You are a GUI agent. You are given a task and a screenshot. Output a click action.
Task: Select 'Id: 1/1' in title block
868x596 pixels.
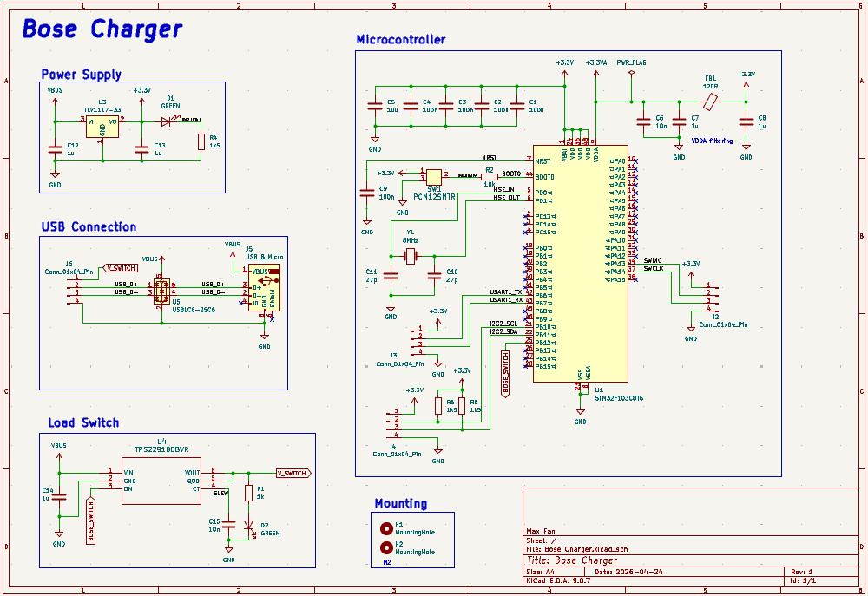pos(803,580)
